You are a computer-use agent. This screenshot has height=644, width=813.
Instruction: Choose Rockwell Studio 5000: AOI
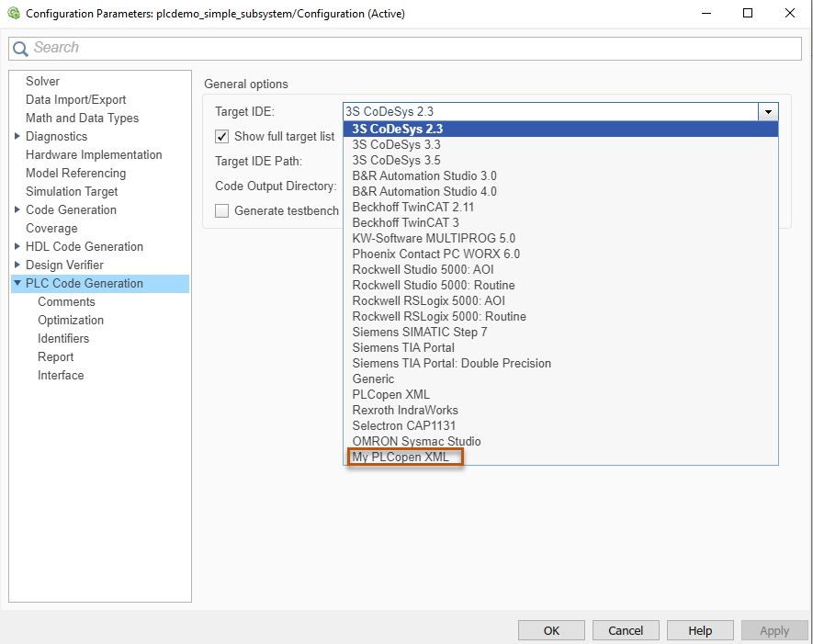[561, 269]
